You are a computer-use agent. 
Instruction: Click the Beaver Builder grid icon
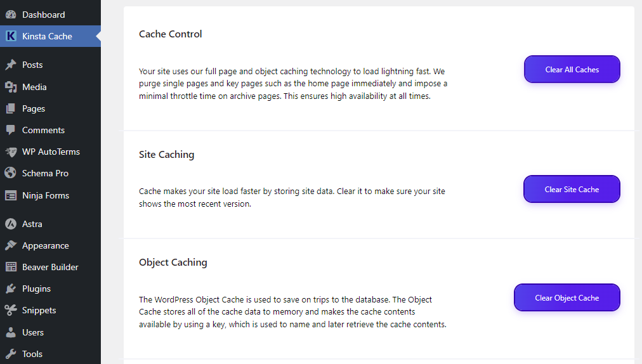pyautogui.click(x=11, y=267)
